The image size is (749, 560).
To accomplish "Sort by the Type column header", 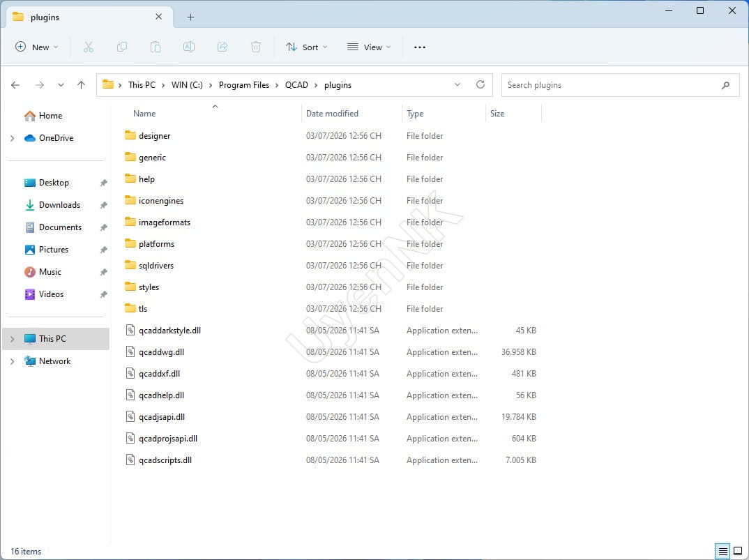I will pos(415,114).
